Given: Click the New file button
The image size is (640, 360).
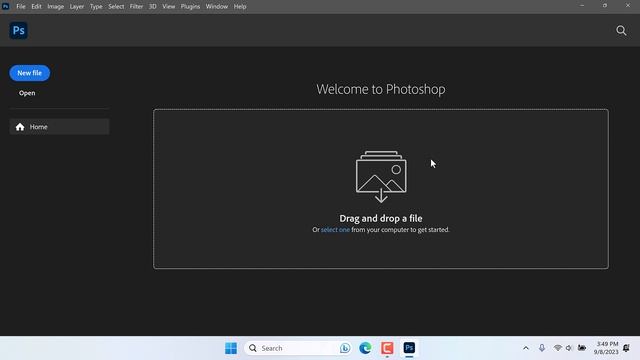Looking at the screenshot, I should pyautogui.click(x=29, y=73).
